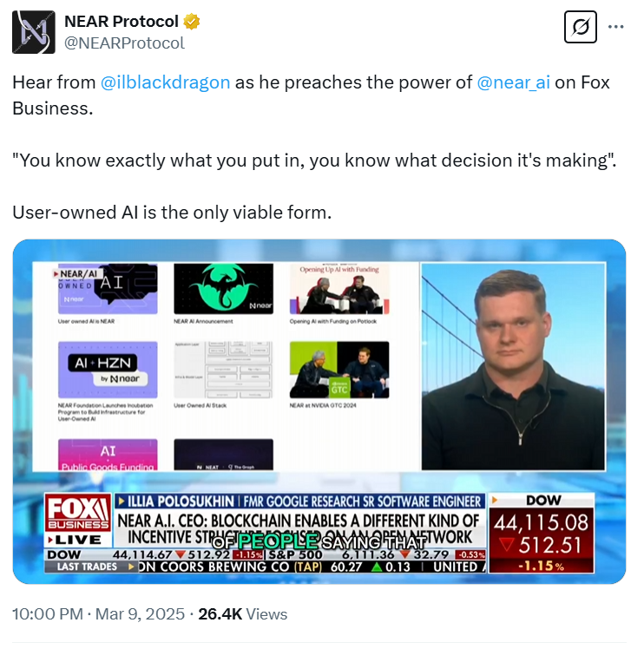The image size is (644, 649).
Task: Click the 26.4K Views count
Action: [x=243, y=613]
